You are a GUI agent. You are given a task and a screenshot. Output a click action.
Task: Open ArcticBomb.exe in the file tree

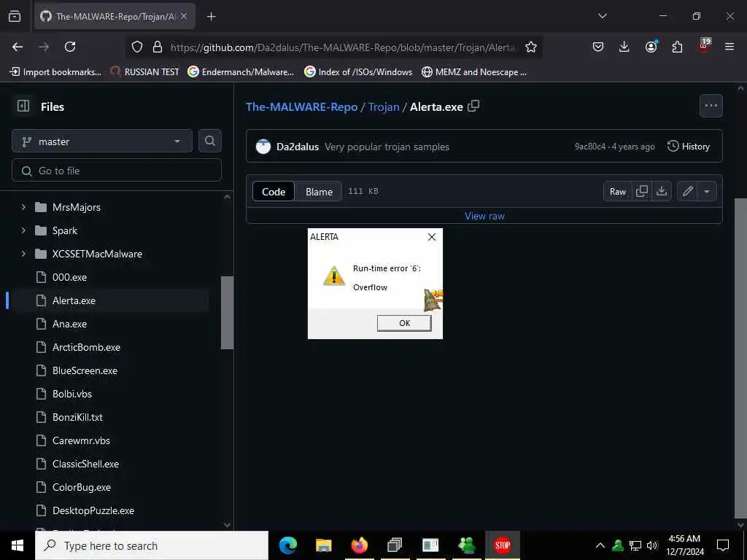pos(86,347)
